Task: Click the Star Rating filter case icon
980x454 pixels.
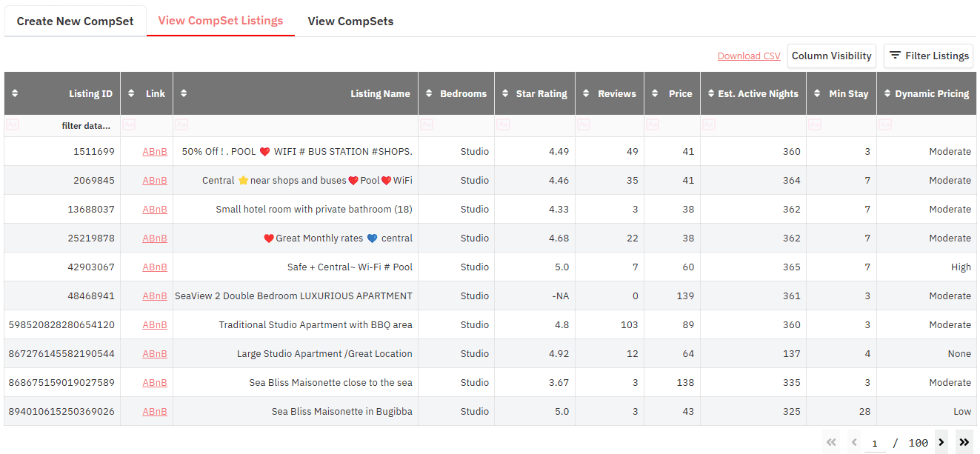Action: pyautogui.click(x=503, y=125)
